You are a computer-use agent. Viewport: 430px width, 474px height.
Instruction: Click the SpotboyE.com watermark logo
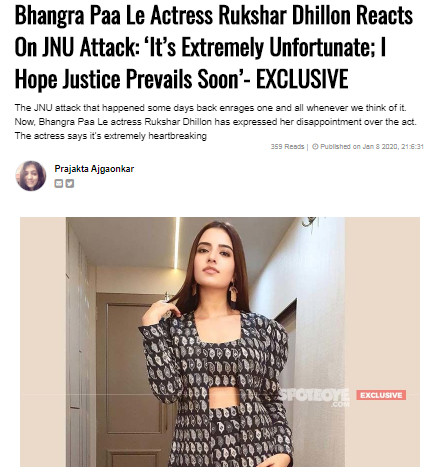coord(314,397)
